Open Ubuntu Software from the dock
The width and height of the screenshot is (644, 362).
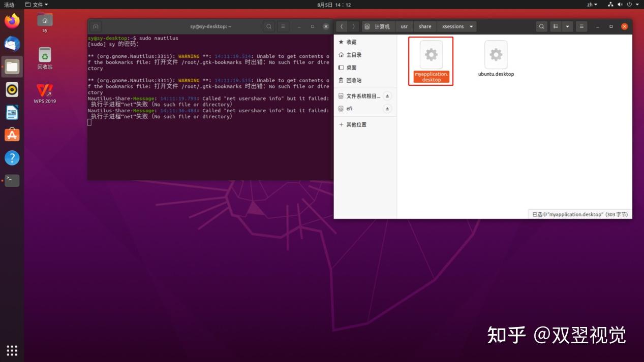[x=11, y=135]
